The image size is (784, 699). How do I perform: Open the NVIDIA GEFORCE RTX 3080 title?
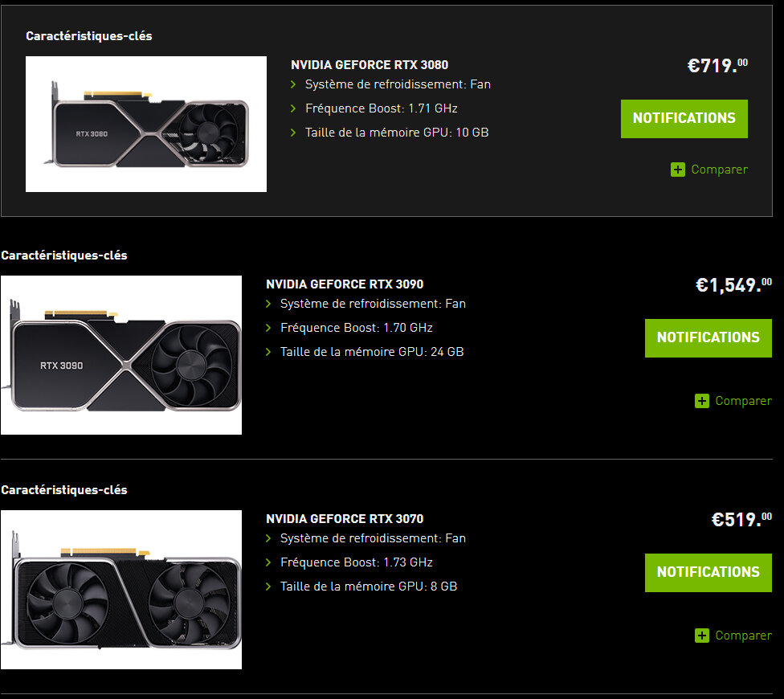tap(370, 65)
